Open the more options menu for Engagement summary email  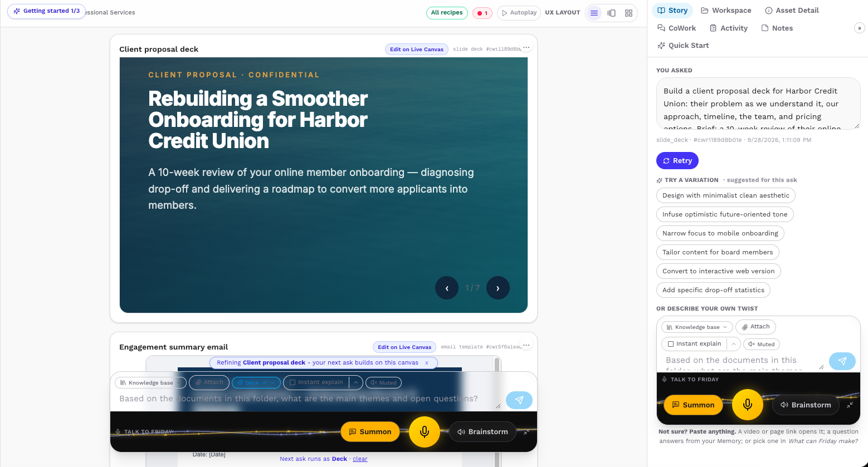pyautogui.click(x=526, y=345)
